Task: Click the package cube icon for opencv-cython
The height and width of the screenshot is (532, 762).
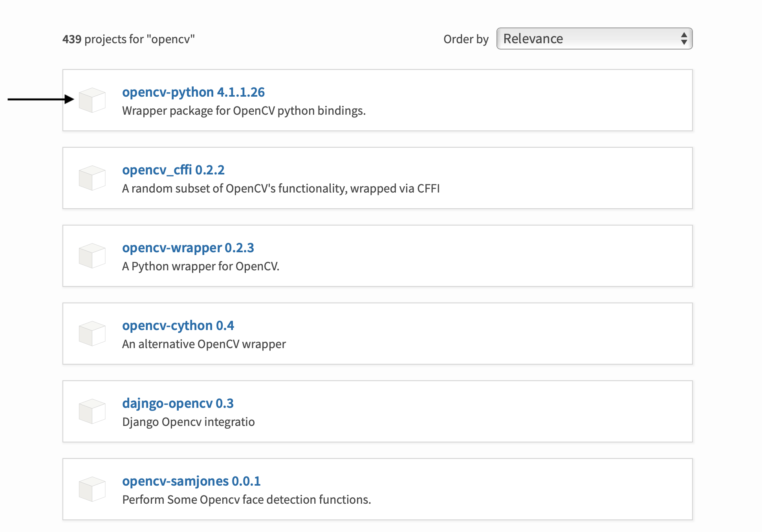Action: pos(92,334)
